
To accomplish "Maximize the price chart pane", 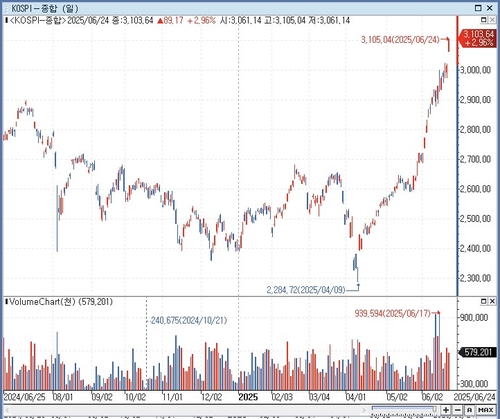I will tap(484, 20).
